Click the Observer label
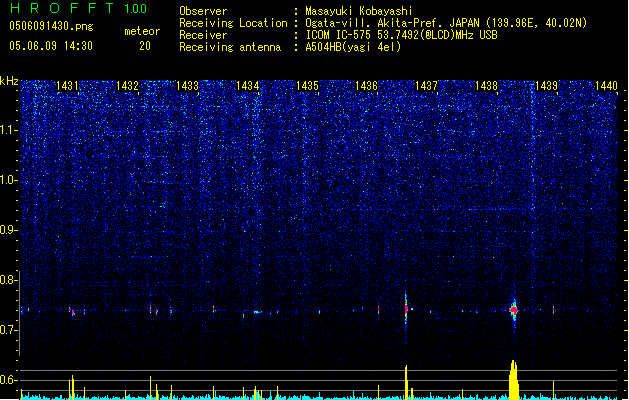629x400 pixels. (203, 11)
